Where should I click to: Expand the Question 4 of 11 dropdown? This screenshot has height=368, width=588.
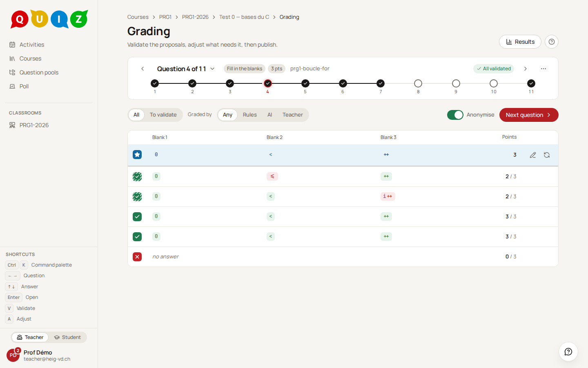(x=186, y=69)
